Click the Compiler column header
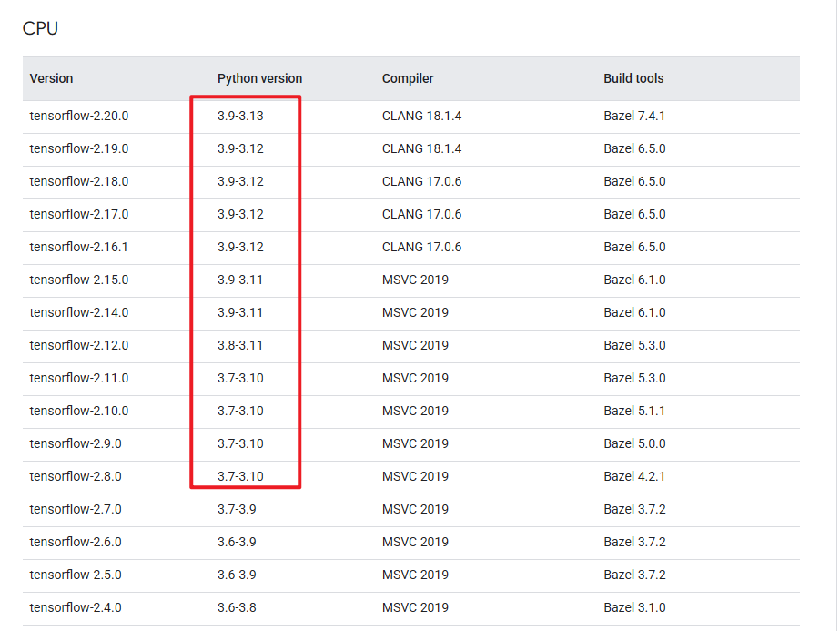This screenshot has height=631, width=840. (408, 78)
